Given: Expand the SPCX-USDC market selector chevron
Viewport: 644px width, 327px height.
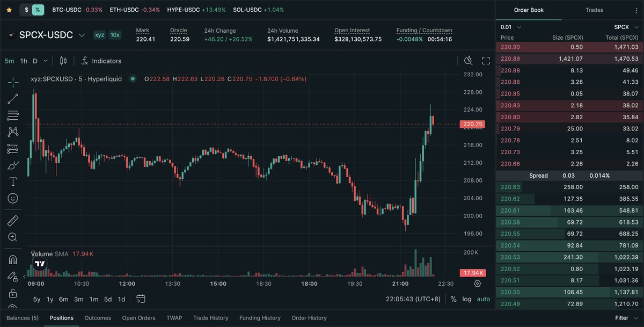Looking at the screenshot, I should [x=82, y=35].
